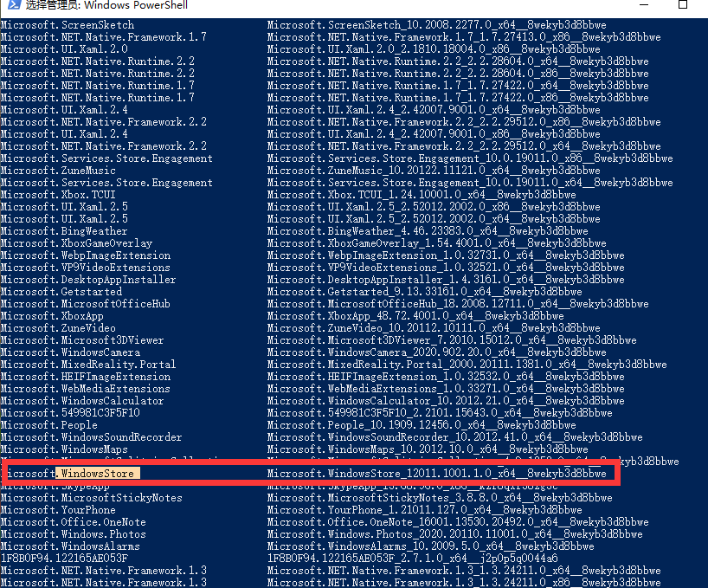
Task: Click package Microsoft.NET.Native.Runtime.1.7_1.7.27422.0_x64__8wekyb3d8bbwe
Action: tap(458, 86)
